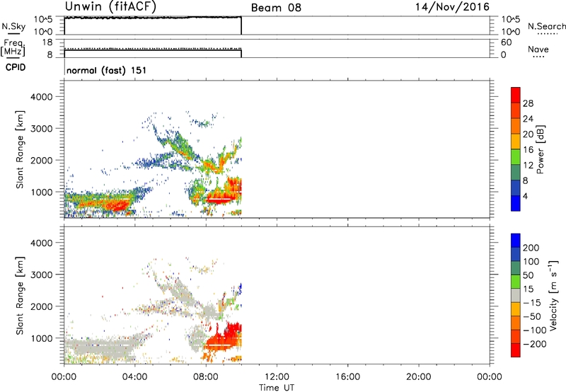This screenshot has height=392, width=566.
Task: Click the blue bottom of the power colorbar
Action: pyautogui.click(x=516, y=204)
